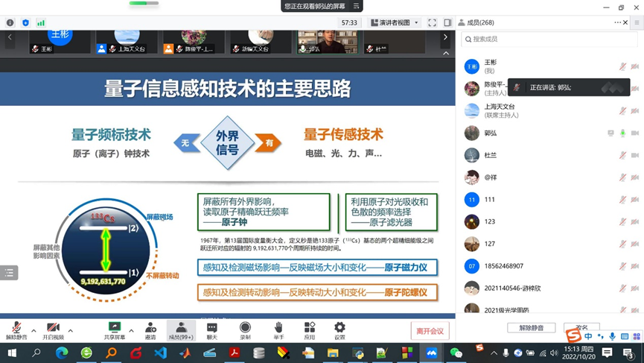Expand audio options arrow beside 解除静音

tap(34, 330)
